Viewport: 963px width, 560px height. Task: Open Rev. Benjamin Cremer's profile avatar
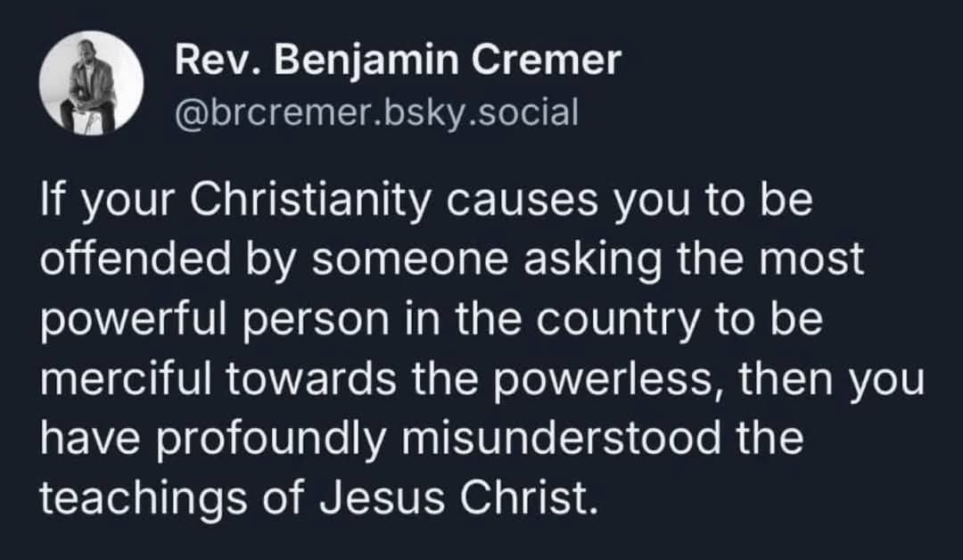tap(92, 83)
